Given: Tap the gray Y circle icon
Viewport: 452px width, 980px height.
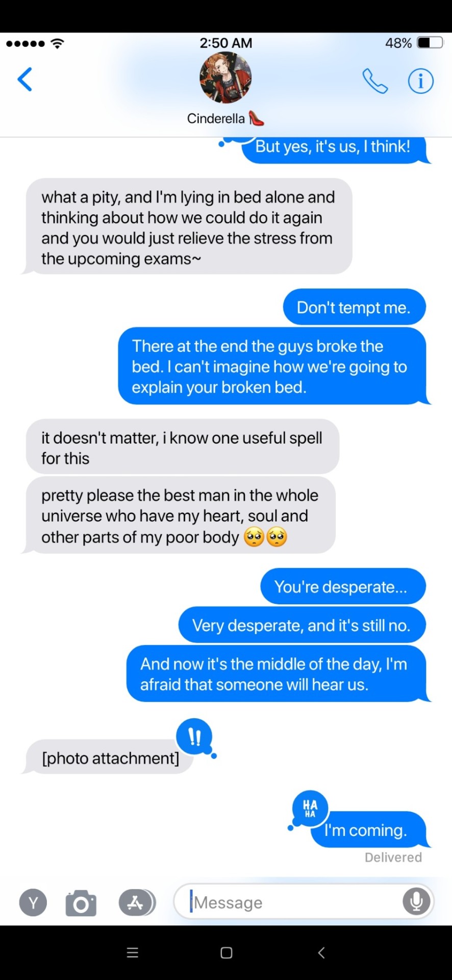Looking at the screenshot, I should coord(33,903).
